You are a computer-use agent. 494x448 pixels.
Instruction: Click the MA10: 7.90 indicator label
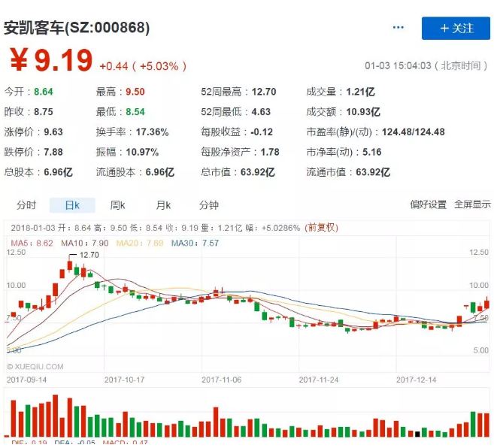pos(85,243)
